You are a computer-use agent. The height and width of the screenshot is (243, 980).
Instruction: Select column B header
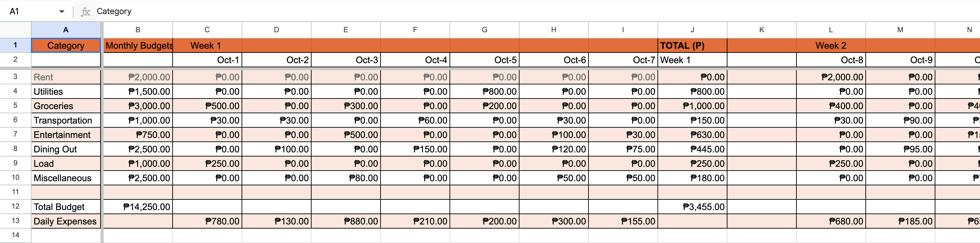point(138,30)
